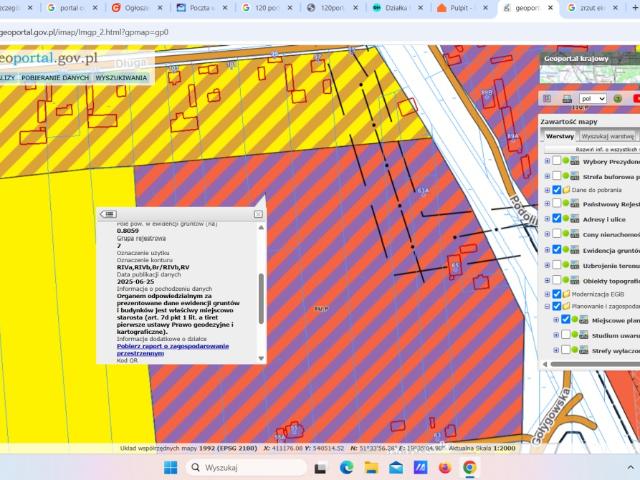This screenshot has height=480, width=640.
Task: Enable the Wybory Prezydenta layer checkbox
Action: [x=557, y=161]
